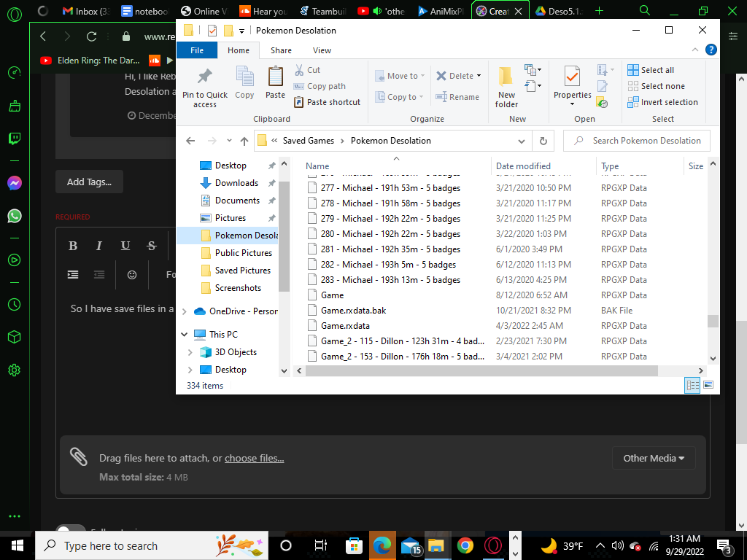
Task: Go up one folder level
Action: pos(244,141)
